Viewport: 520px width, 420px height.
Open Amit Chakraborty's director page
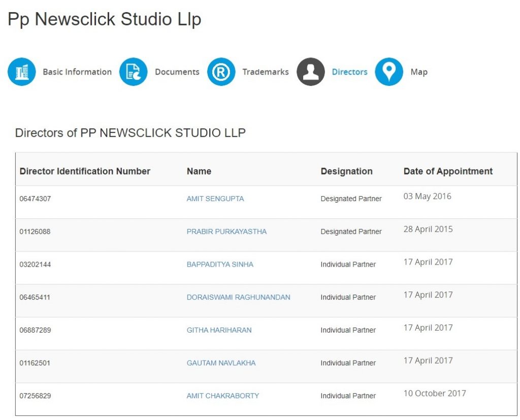coord(222,396)
